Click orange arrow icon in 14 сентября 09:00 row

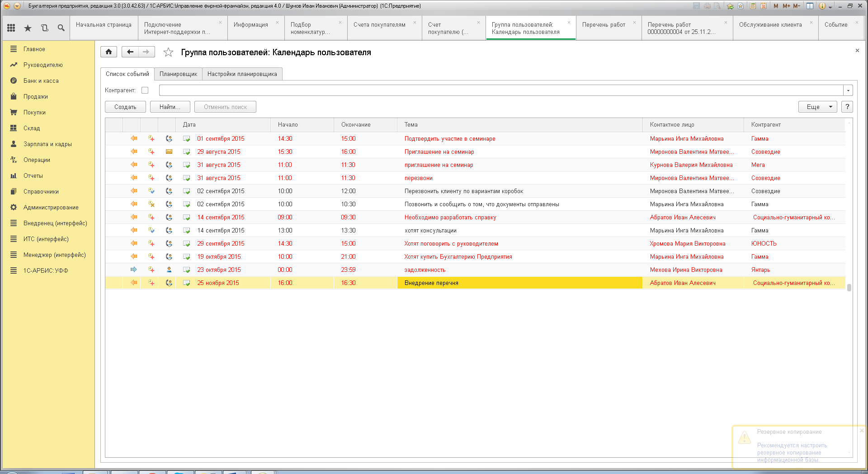134,218
